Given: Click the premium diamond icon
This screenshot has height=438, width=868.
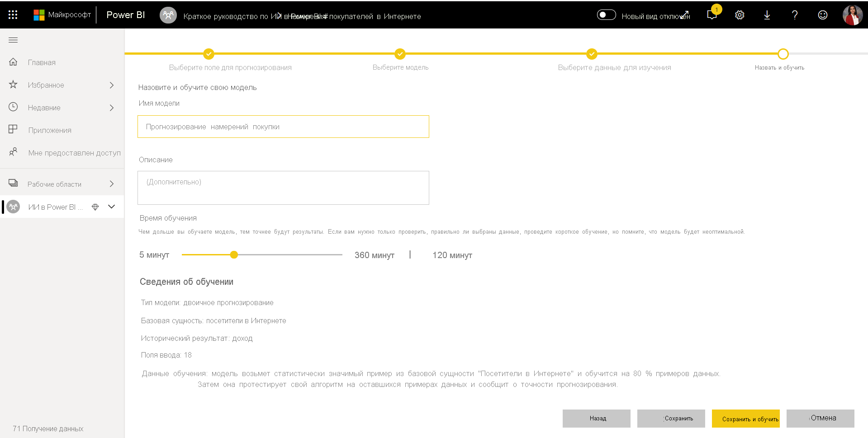Looking at the screenshot, I should pyautogui.click(x=95, y=207).
